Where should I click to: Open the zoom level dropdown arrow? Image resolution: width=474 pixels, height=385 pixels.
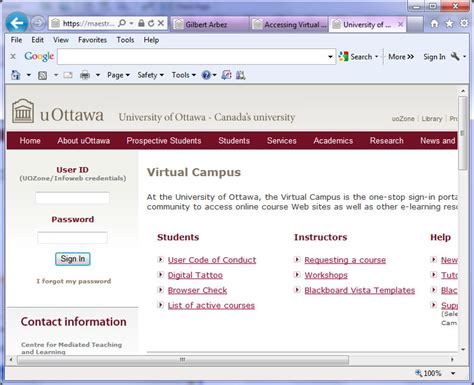[453, 373]
